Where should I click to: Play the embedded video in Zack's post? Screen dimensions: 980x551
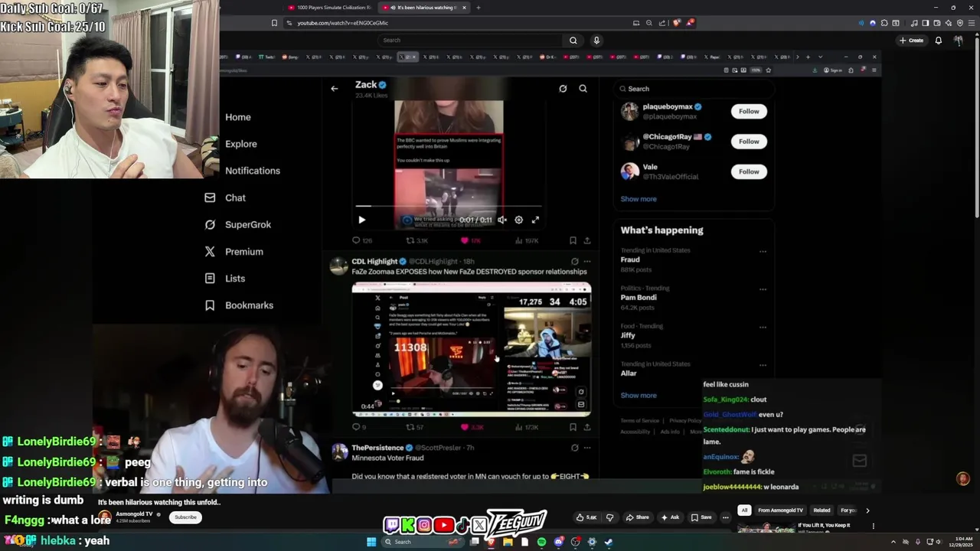tap(361, 220)
